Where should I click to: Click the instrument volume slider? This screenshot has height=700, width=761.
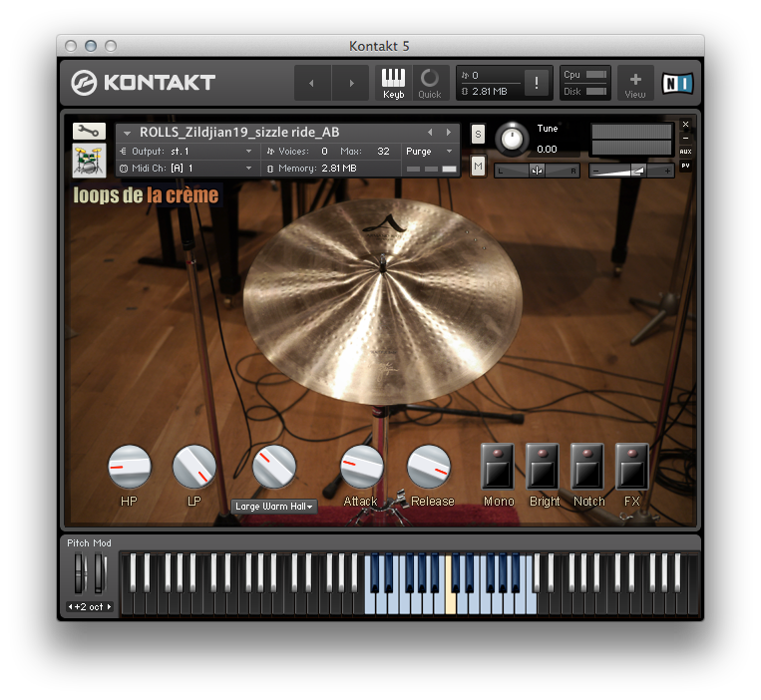point(631,171)
